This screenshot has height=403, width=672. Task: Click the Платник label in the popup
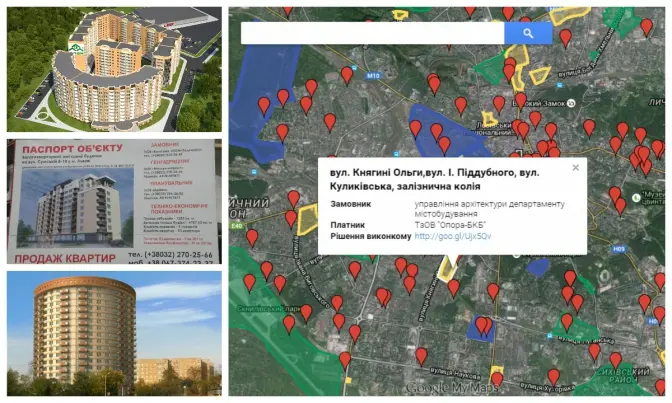[348, 225]
